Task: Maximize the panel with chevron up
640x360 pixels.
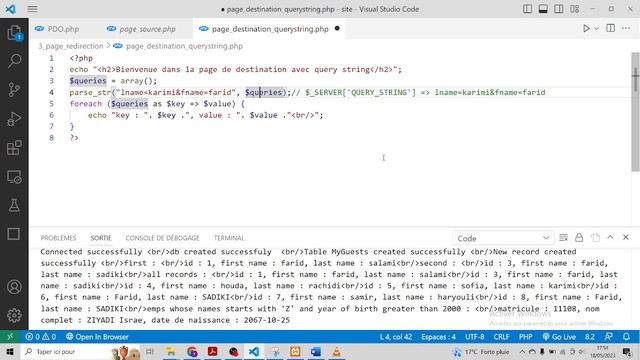Action: [x=610, y=237]
